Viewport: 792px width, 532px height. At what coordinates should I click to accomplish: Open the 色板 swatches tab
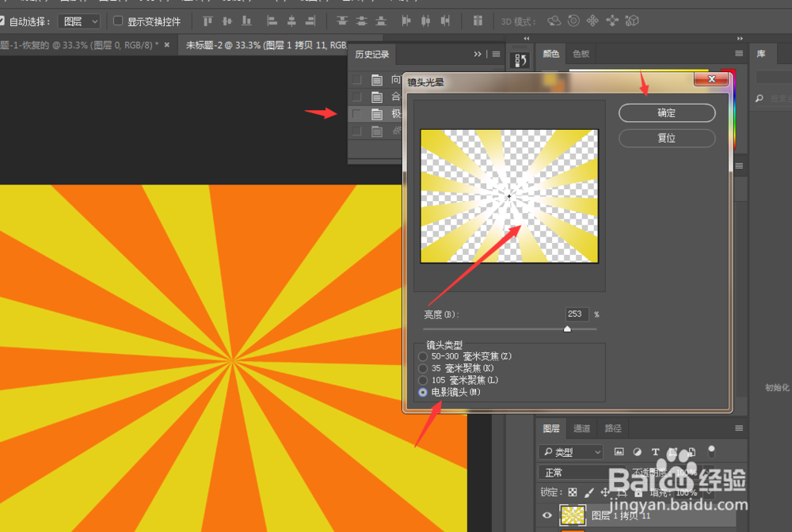point(581,54)
